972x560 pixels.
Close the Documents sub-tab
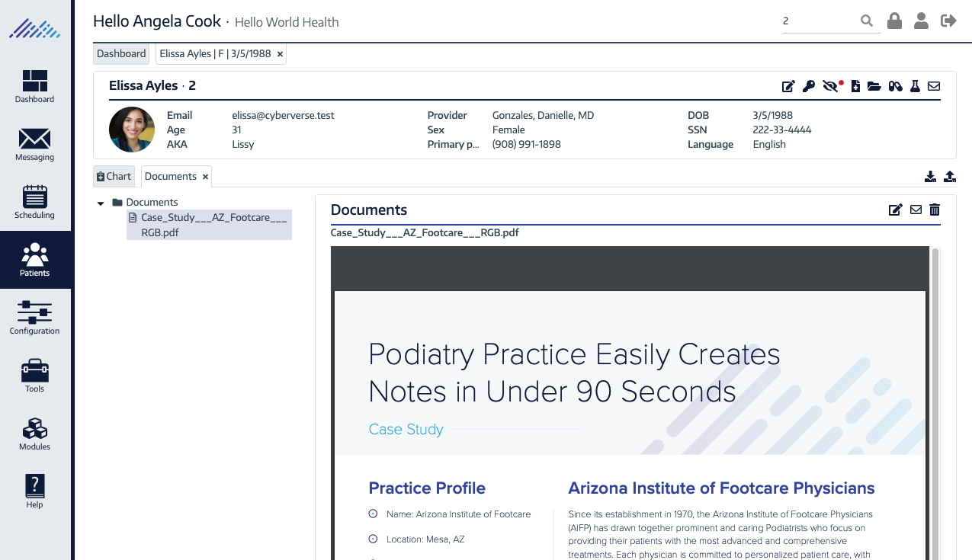[x=205, y=177]
